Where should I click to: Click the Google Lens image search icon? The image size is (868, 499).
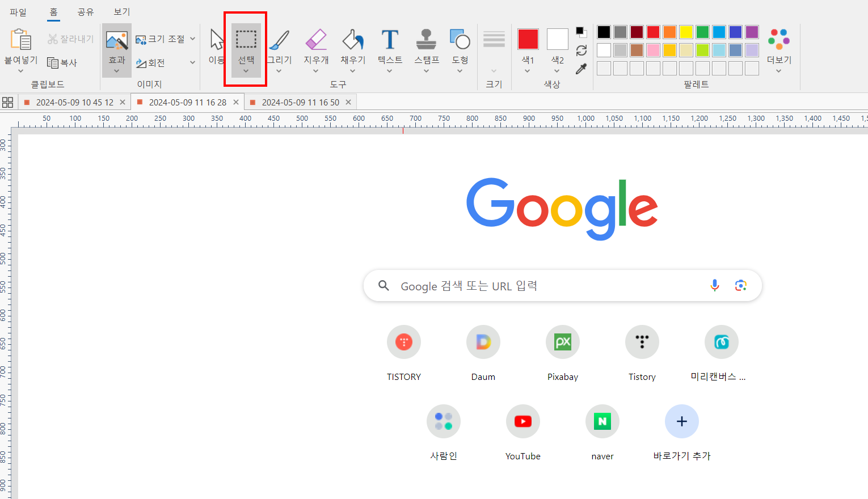point(740,285)
